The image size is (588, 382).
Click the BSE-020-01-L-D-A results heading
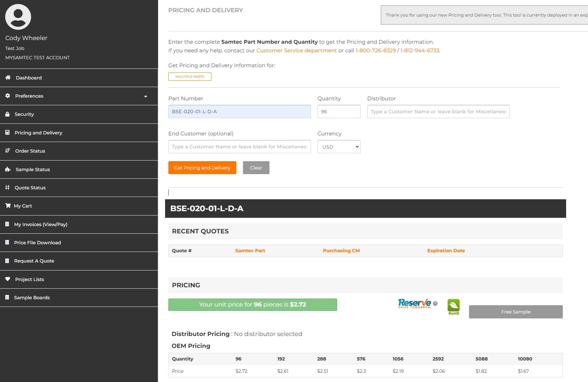(x=207, y=208)
